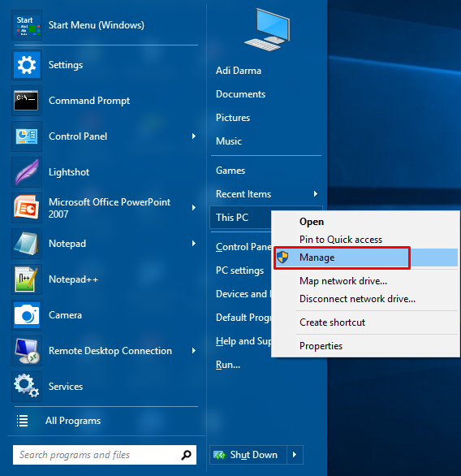Click the Notepad icon
The width and height of the screenshot is (461, 476).
tap(27, 244)
